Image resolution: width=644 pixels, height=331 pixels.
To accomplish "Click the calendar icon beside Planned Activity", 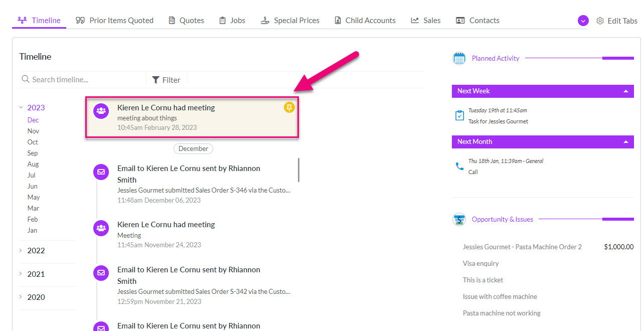I will tap(459, 58).
